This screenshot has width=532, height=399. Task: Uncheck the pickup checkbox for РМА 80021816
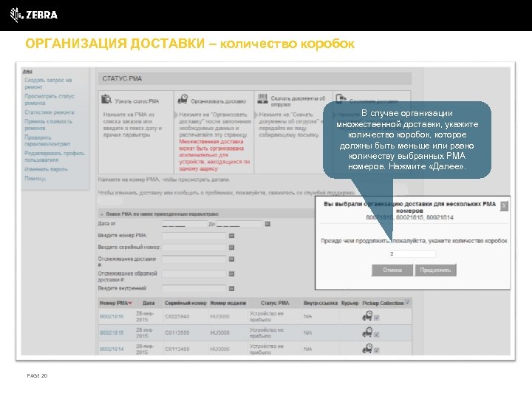(377, 318)
